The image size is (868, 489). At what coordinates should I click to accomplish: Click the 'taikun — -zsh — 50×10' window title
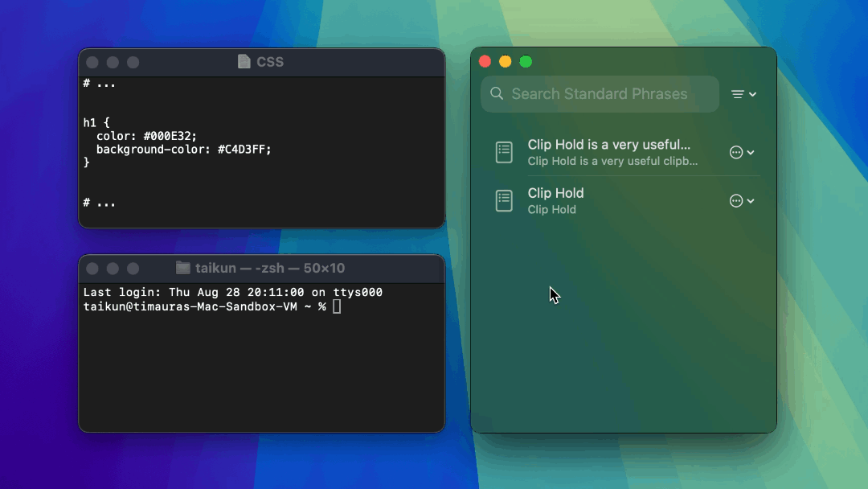coord(269,268)
